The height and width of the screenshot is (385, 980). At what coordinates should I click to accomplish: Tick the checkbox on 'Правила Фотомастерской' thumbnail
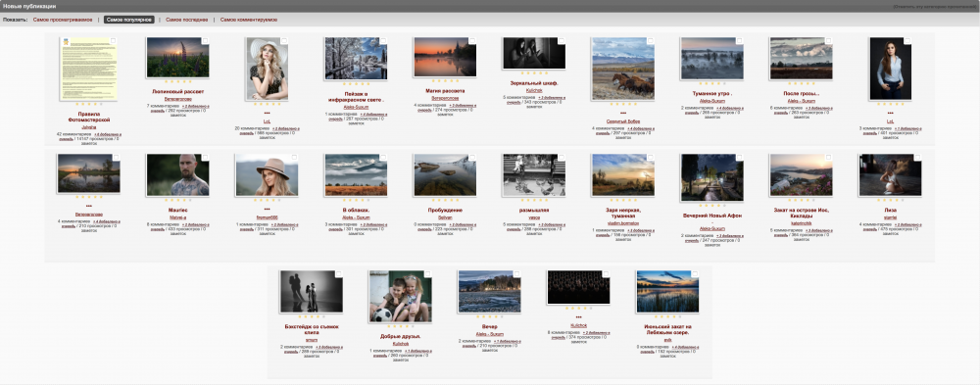(x=114, y=41)
